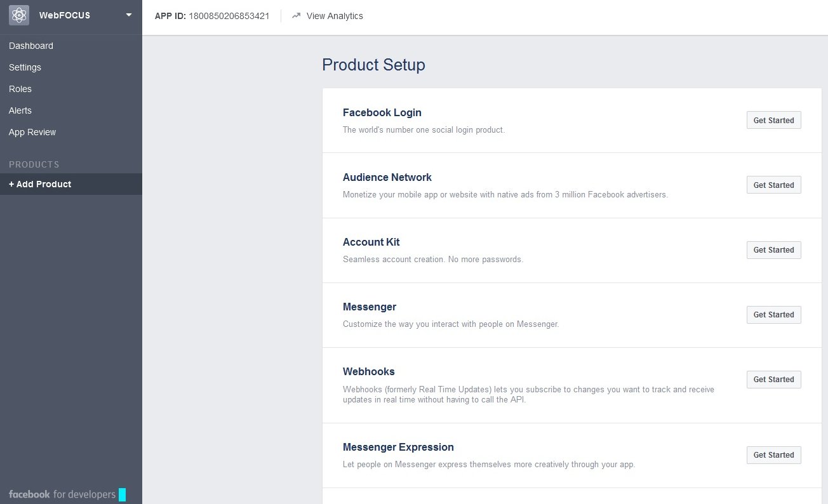Click 'Let people on Messenger express themselves' description
The image size is (828, 504).
tap(489, 464)
